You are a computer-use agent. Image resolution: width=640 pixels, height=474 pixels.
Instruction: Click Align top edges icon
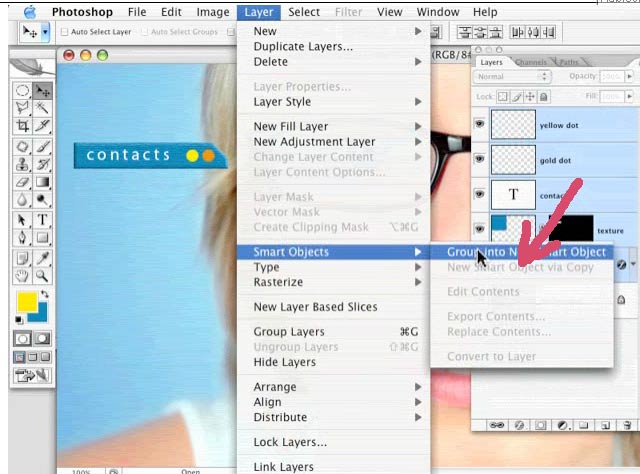point(464,32)
